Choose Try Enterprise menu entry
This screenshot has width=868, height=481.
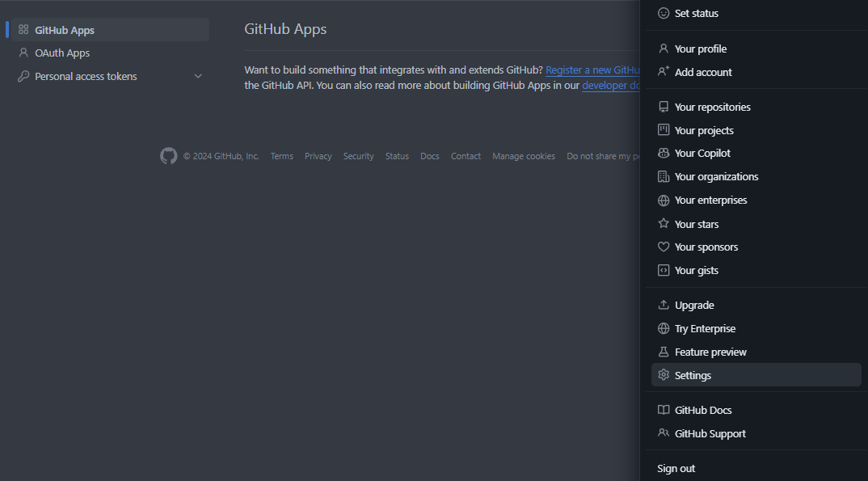coord(756,328)
